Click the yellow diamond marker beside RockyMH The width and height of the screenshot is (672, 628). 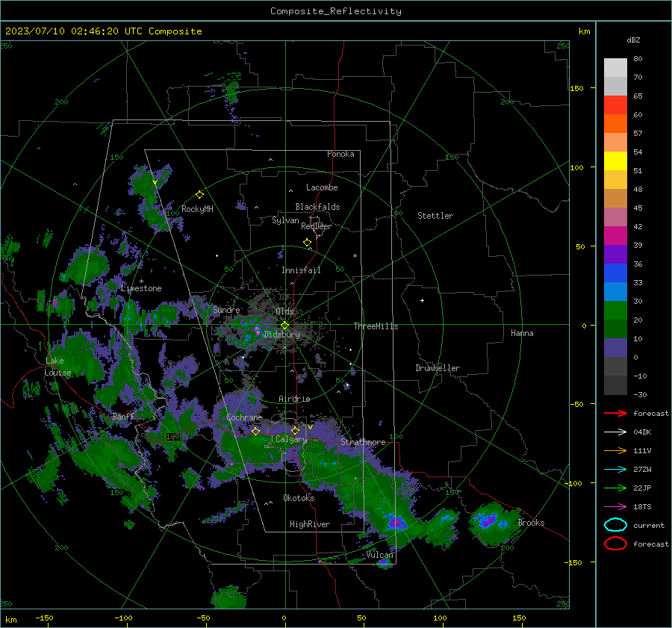[x=199, y=195]
